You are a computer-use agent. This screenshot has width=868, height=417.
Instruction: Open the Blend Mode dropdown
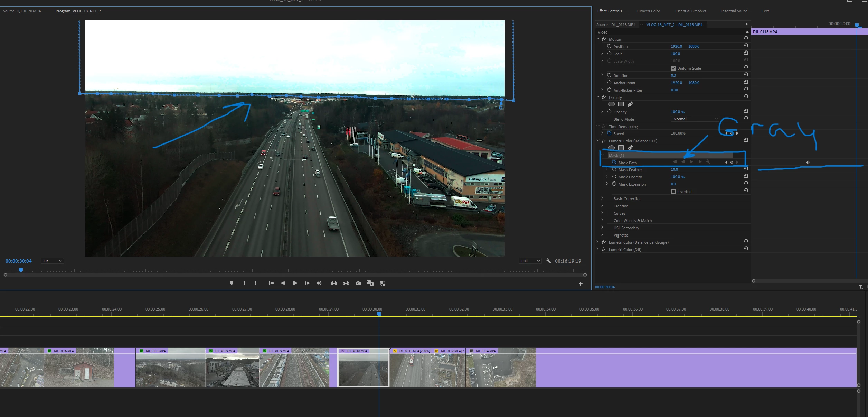(x=695, y=119)
